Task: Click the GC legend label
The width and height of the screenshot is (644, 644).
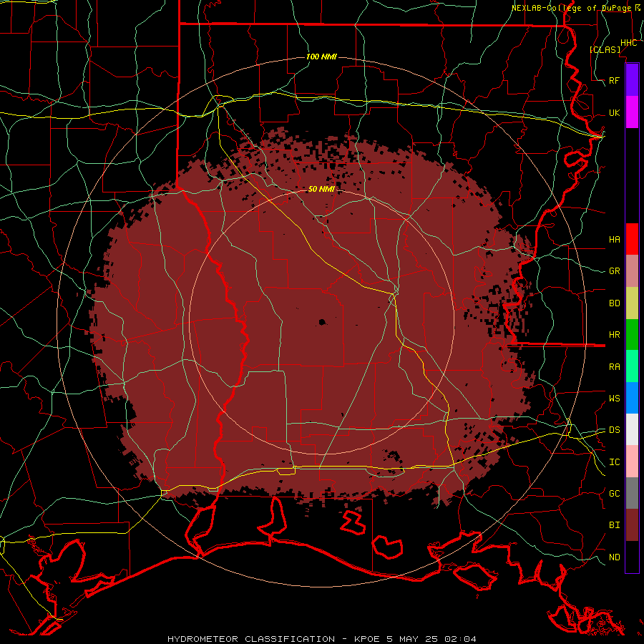Action: [x=615, y=494]
